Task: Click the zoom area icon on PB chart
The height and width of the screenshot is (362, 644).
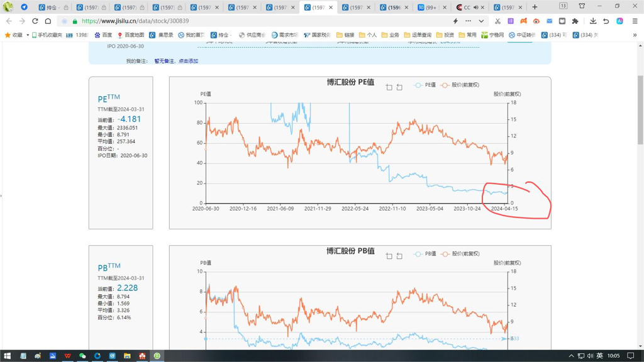Action: [x=389, y=256]
